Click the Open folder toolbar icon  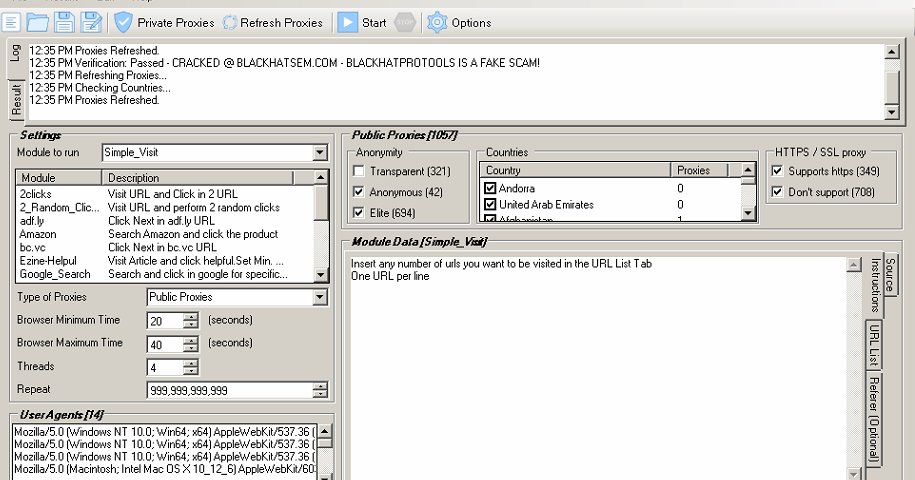click(x=37, y=23)
